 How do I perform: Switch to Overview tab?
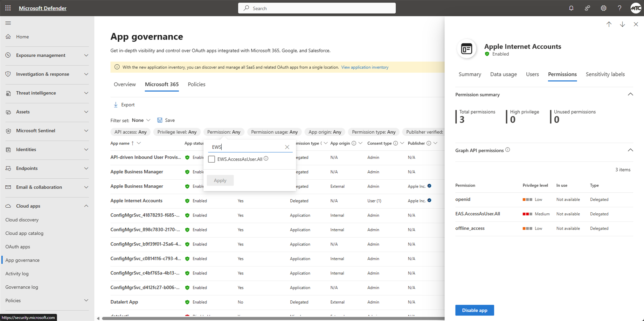(125, 84)
